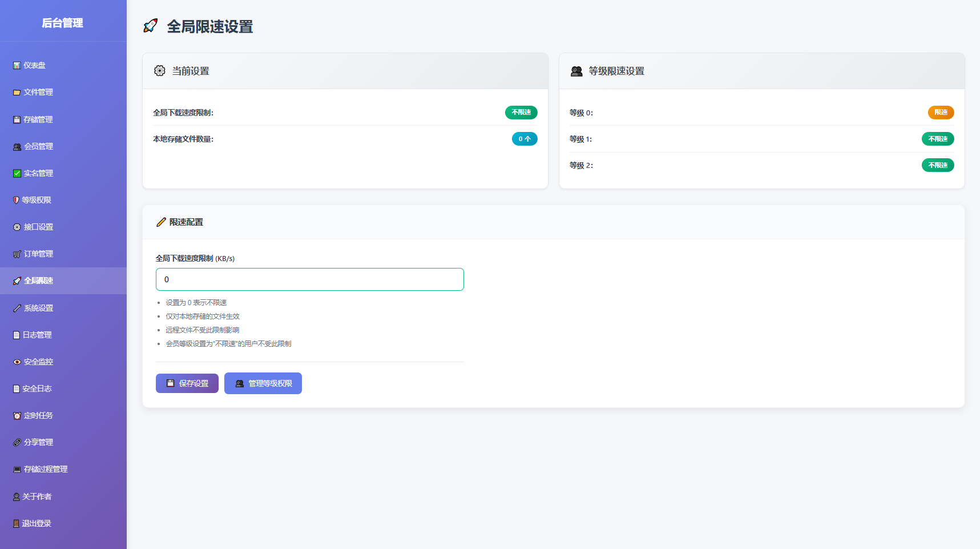Select the 接口设置 gear icon
The image size is (980, 549).
[17, 227]
